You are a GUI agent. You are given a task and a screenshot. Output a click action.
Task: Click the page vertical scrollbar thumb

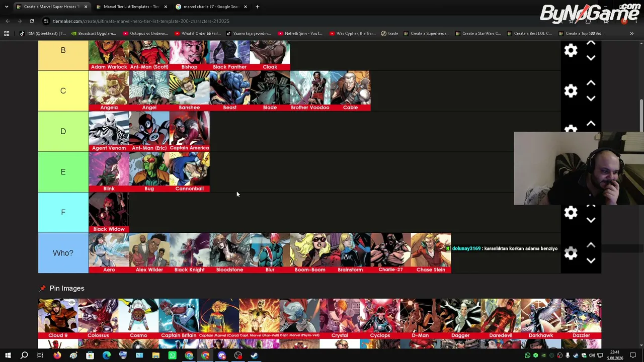coord(641,116)
